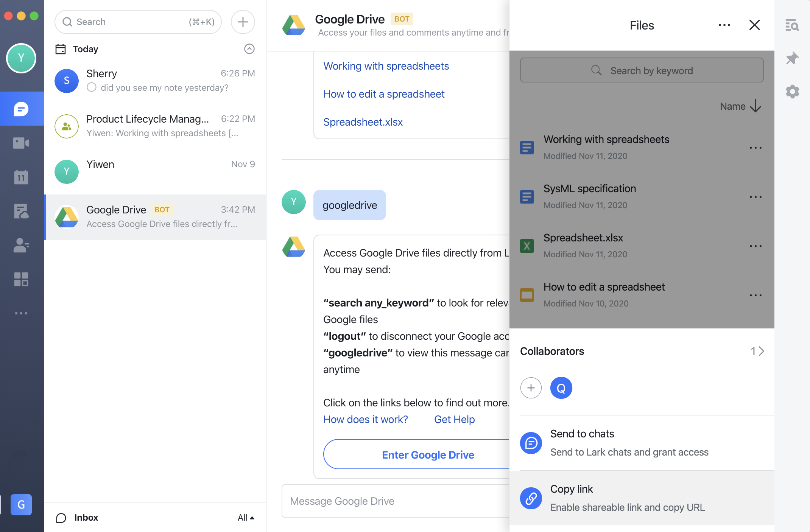
Task: Open the How does it work link
Action: (x=365, y=419)
